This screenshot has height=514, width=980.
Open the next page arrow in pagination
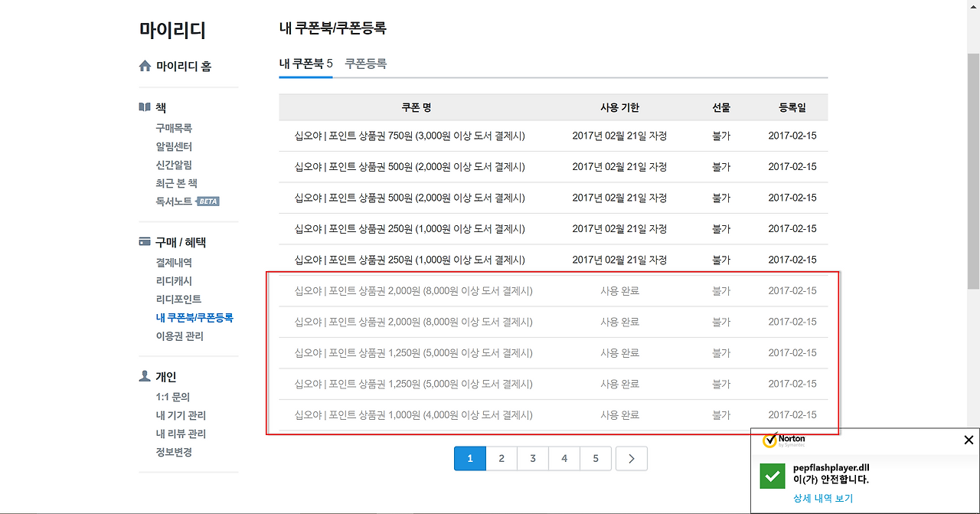point(631,457)
